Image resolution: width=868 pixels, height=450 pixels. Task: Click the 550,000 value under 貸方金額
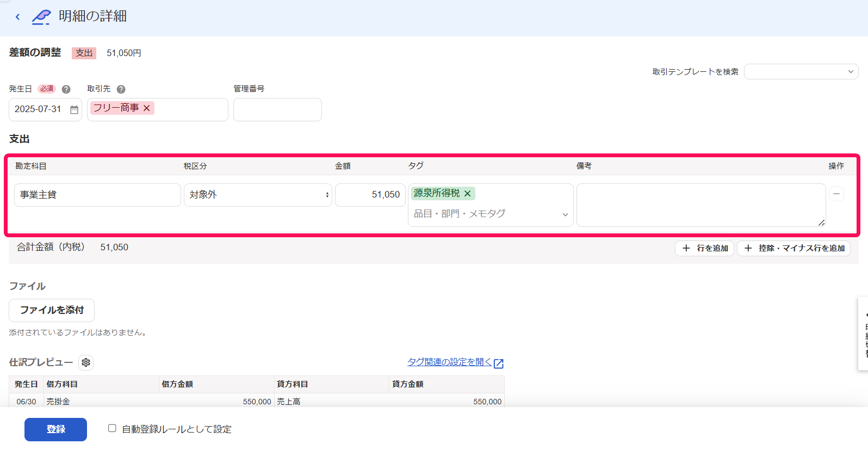487,402
